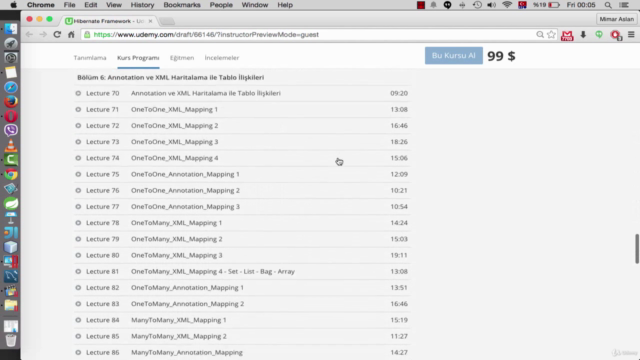Open the red ad-blocker extension icon

616,35
